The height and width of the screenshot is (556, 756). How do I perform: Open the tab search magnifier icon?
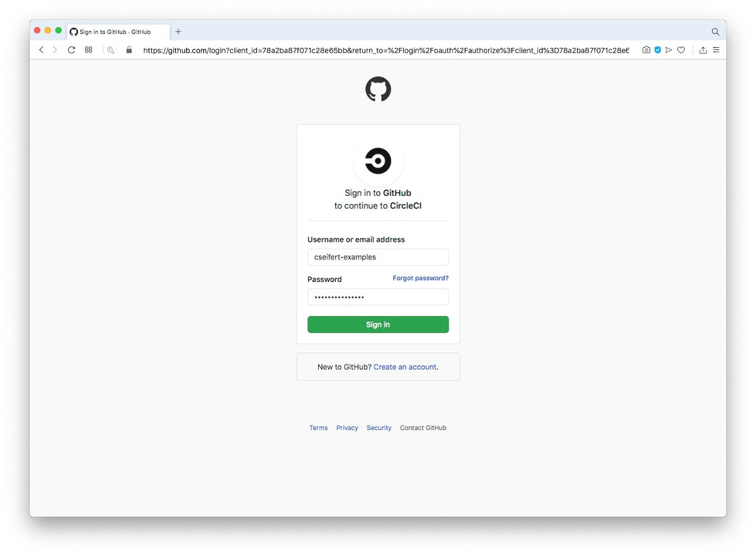715,31
